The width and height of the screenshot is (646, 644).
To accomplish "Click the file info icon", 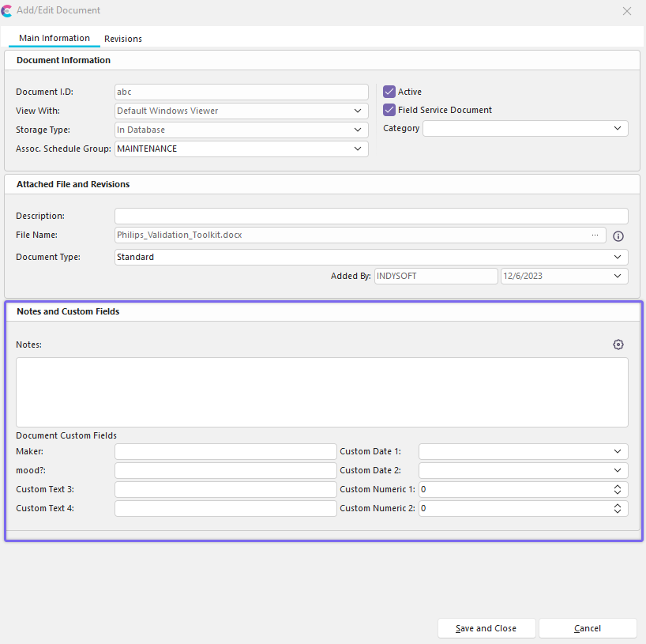I will [618, 235].
